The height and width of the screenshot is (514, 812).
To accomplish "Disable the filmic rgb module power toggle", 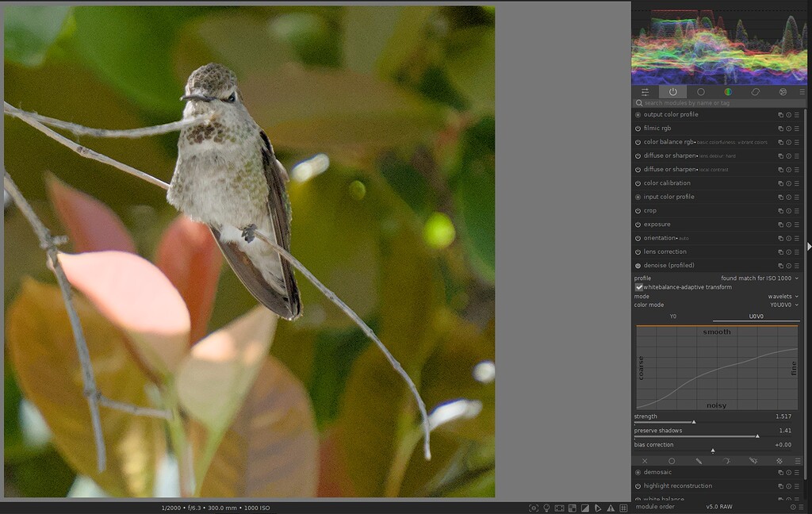I will tap(637, 128).
